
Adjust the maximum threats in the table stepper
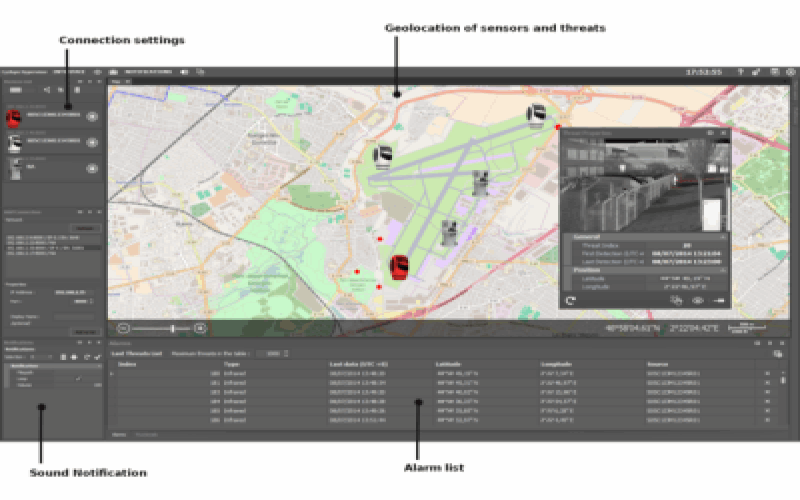point(286,353)
